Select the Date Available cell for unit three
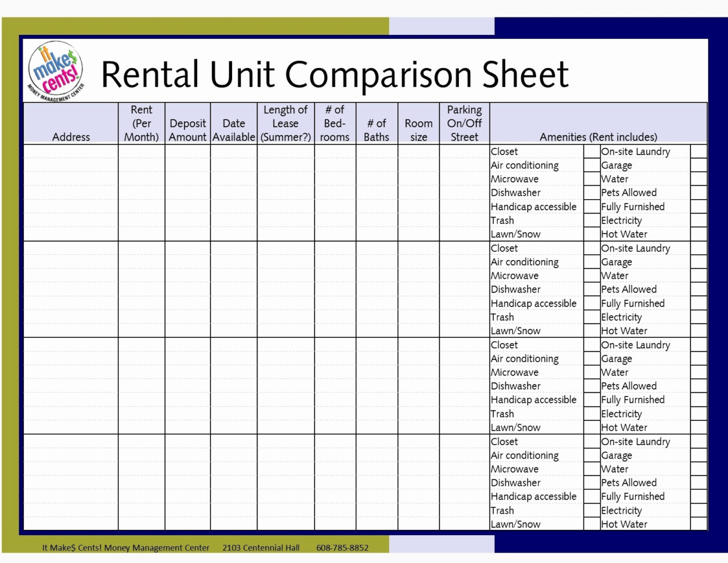This screenshot has height=563, width=728. point(233,385)
